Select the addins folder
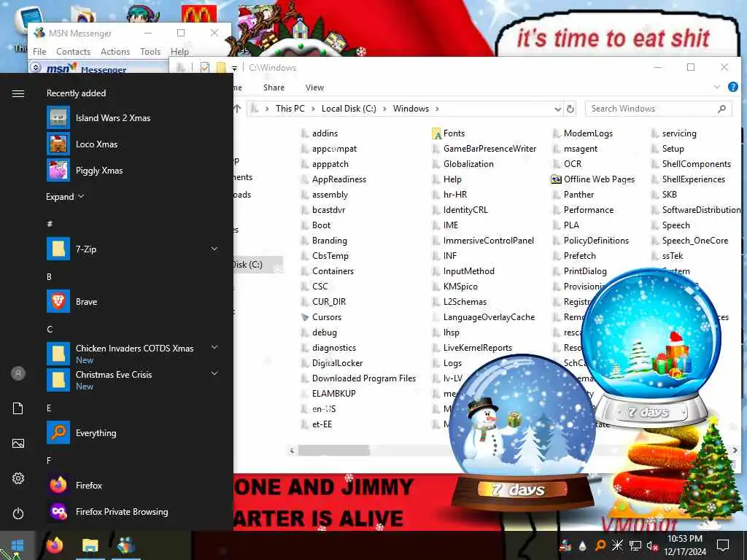The image size is (747, 560). pyautogui.click(x=320, y=133)
